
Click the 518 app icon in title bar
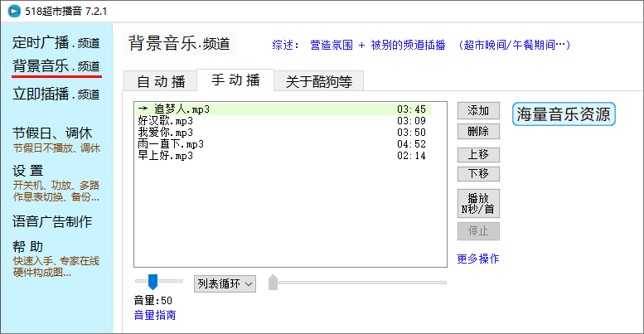(12, 11)
